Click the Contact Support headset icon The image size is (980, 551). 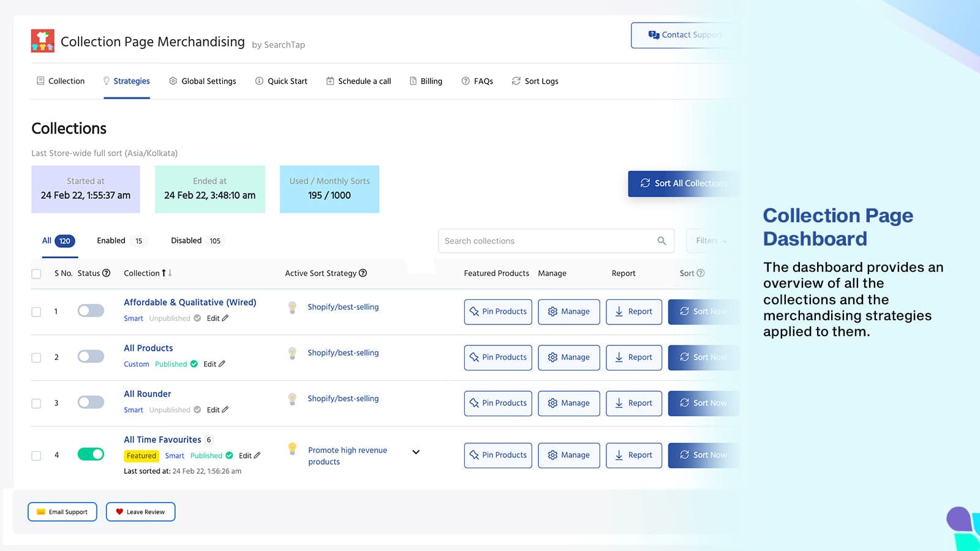click(653, 35)
